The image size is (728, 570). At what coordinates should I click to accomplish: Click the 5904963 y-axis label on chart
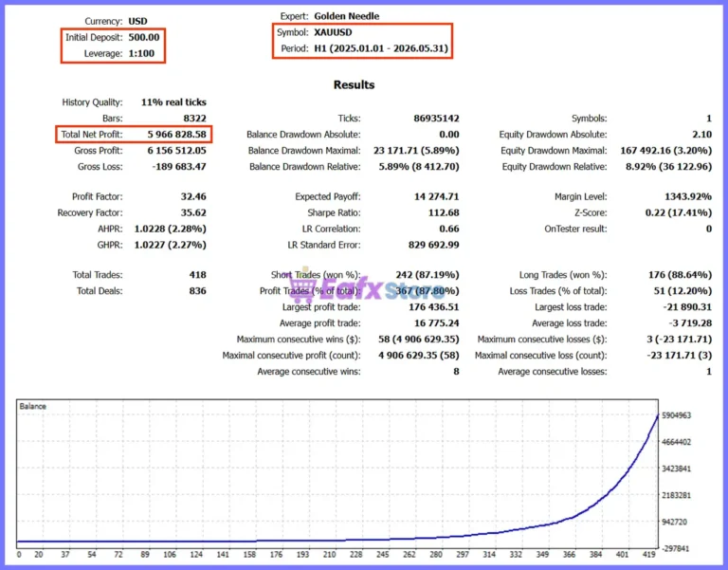coord(676,415)
